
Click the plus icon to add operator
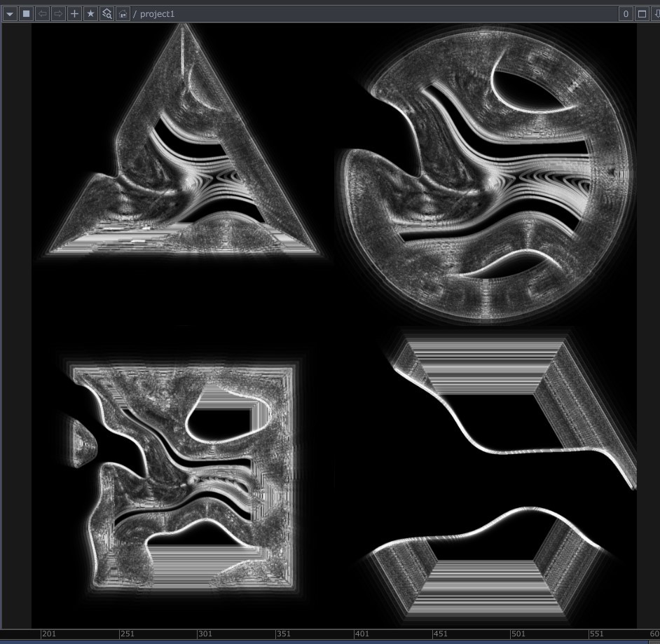[x=74, y=14]
